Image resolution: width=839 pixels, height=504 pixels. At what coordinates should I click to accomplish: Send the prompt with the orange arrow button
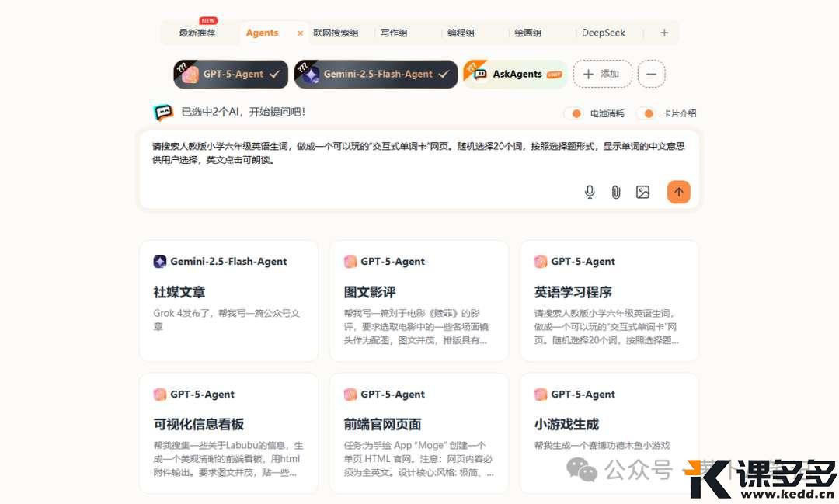click(678, 192)
